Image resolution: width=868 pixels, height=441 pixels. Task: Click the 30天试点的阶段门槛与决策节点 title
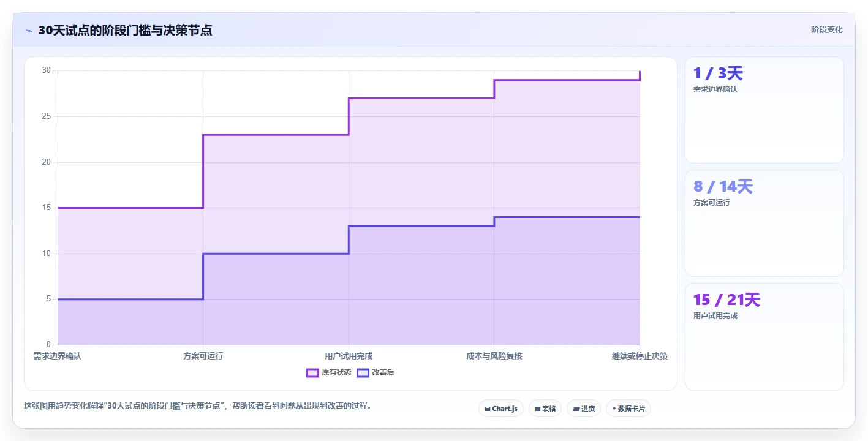tap(125, 30)
